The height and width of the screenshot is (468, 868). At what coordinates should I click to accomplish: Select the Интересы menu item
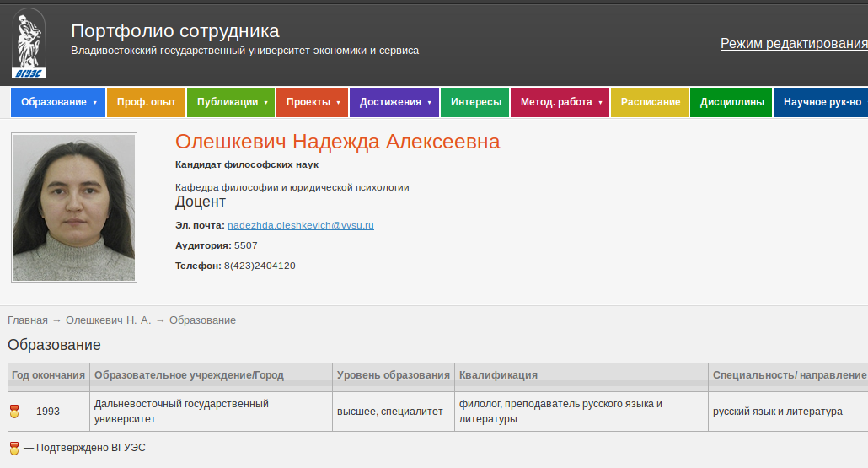click(475, 102)
